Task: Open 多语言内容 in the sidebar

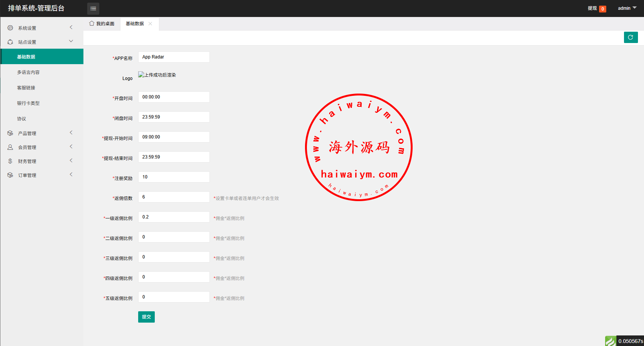Action: (28, 72)
